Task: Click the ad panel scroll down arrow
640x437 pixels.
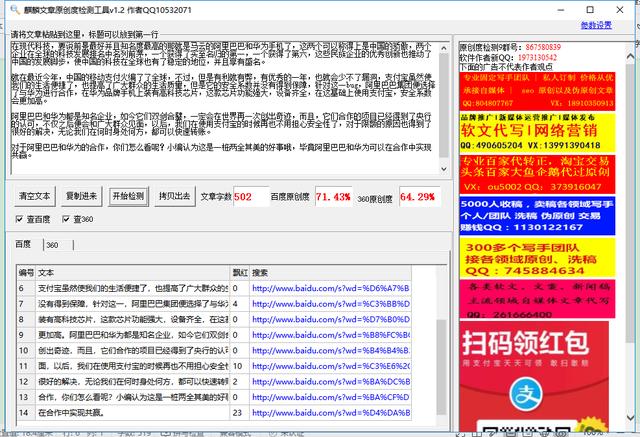Action: [630, 418]
